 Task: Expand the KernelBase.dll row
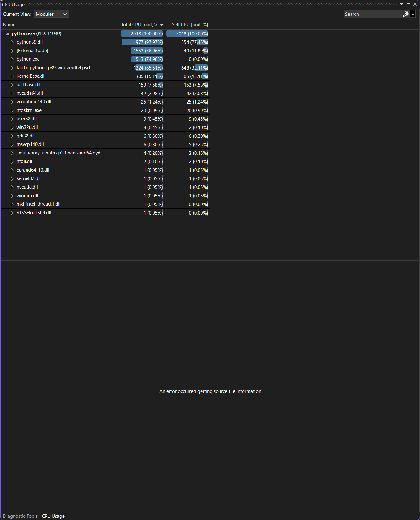pyautogui.click(x=12, y=76)
